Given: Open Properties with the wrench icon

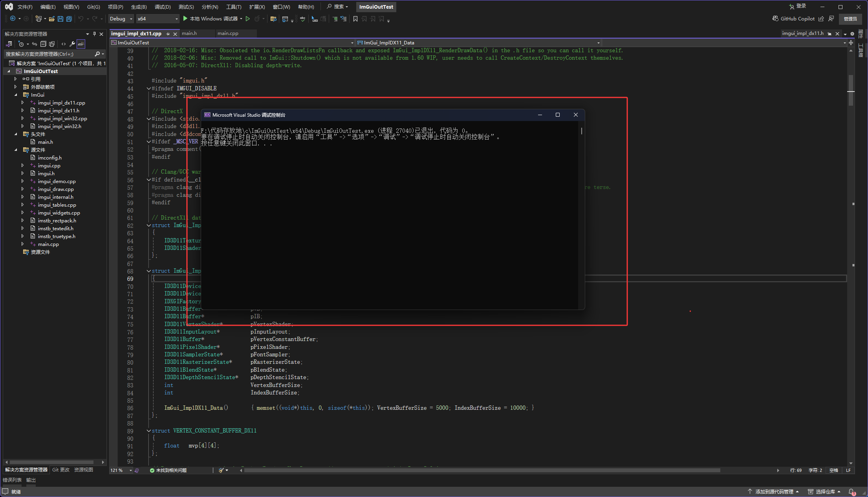Looking at the screenshot, I should point(72,44).
